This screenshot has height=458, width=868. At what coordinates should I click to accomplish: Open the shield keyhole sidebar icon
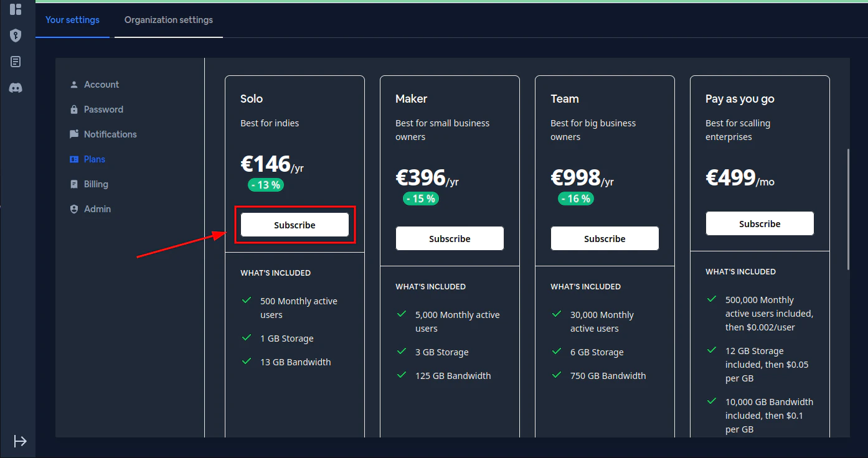coord(16,35)
